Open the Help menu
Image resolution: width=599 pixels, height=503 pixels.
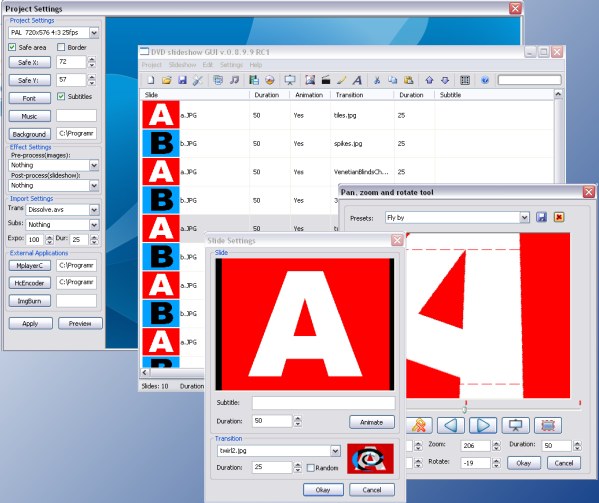256,65
